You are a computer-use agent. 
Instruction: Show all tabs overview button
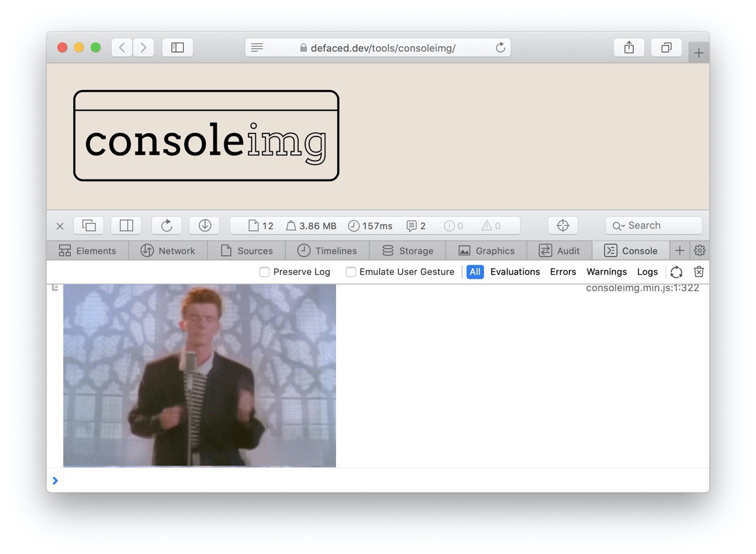(666, 48)
